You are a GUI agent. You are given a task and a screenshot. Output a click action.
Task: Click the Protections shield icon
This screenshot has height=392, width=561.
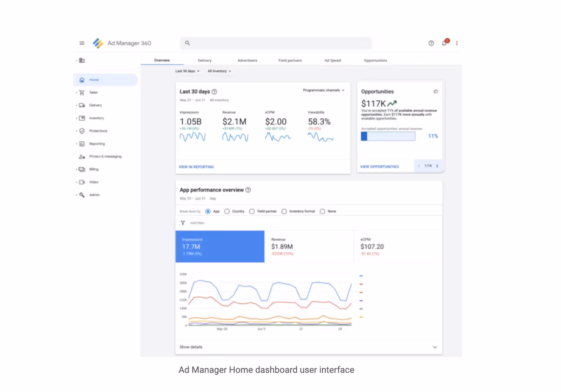click(82, 131)
